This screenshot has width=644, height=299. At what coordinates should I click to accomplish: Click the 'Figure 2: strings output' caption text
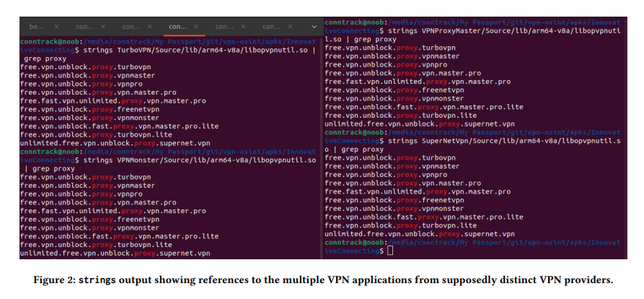click(324, 280)
